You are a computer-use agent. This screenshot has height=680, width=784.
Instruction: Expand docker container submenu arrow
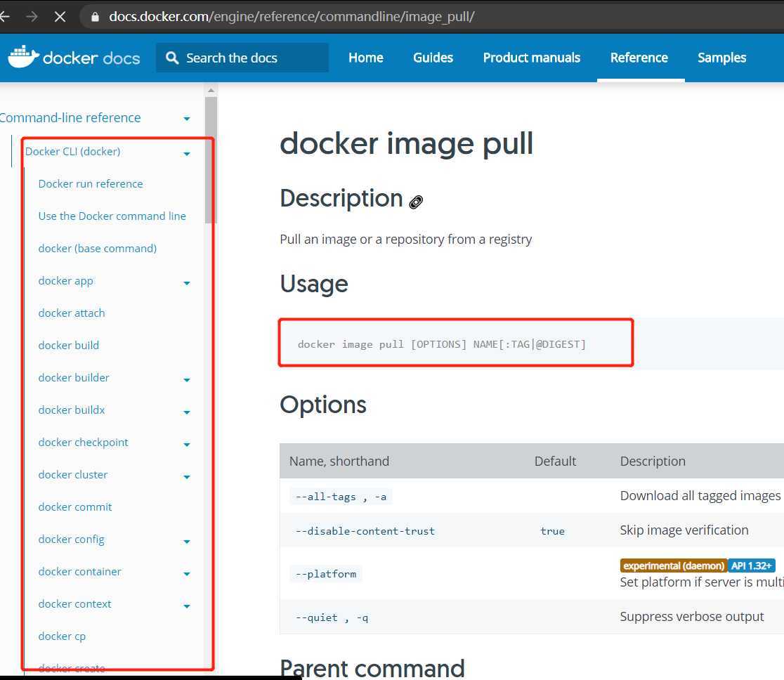point(186,574)
